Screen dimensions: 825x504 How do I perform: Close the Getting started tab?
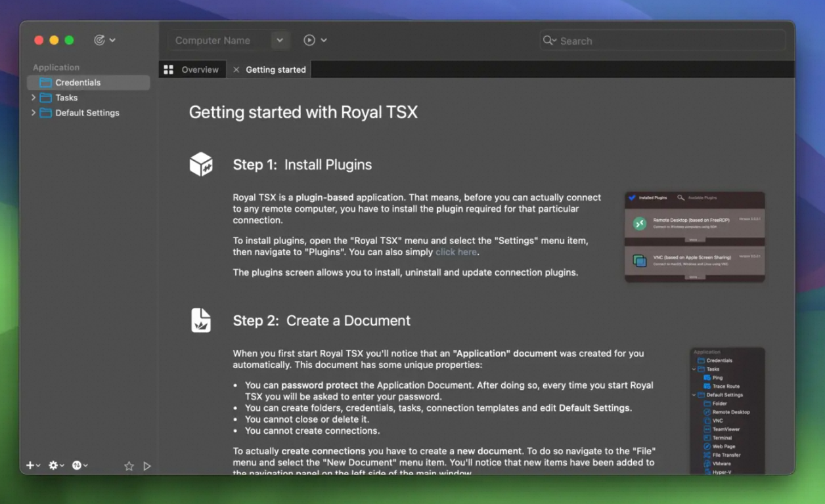point(236,70)
